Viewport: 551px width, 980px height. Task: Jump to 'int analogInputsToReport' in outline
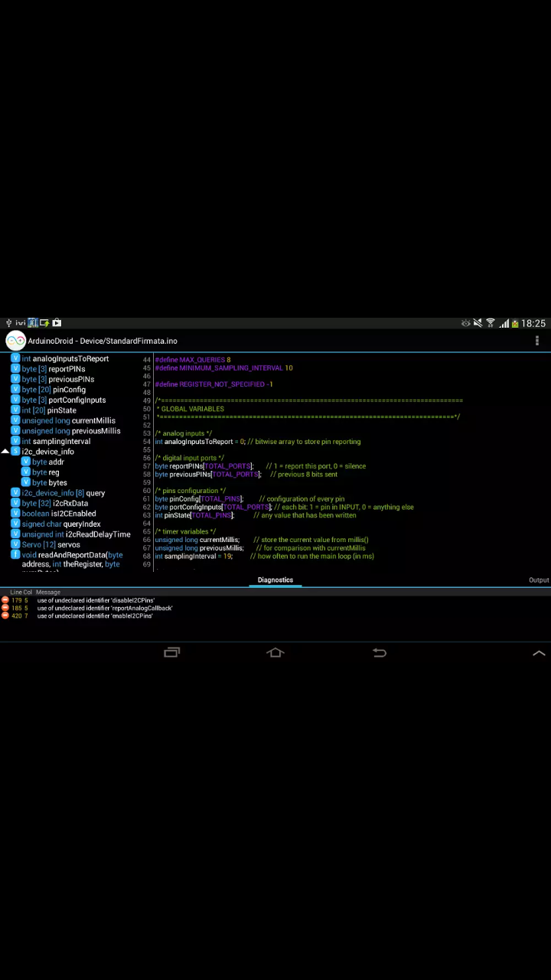(x=65, y=358)
